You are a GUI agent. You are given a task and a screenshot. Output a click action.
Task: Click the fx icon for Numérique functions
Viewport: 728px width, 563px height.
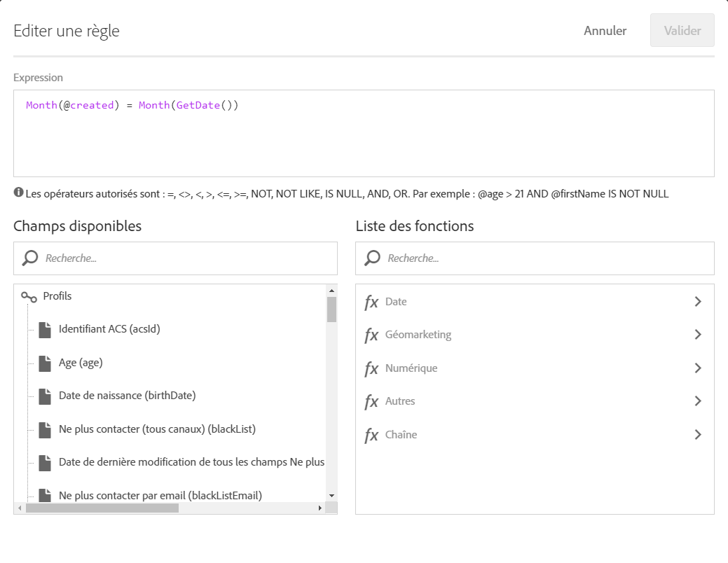click(371, 368)
